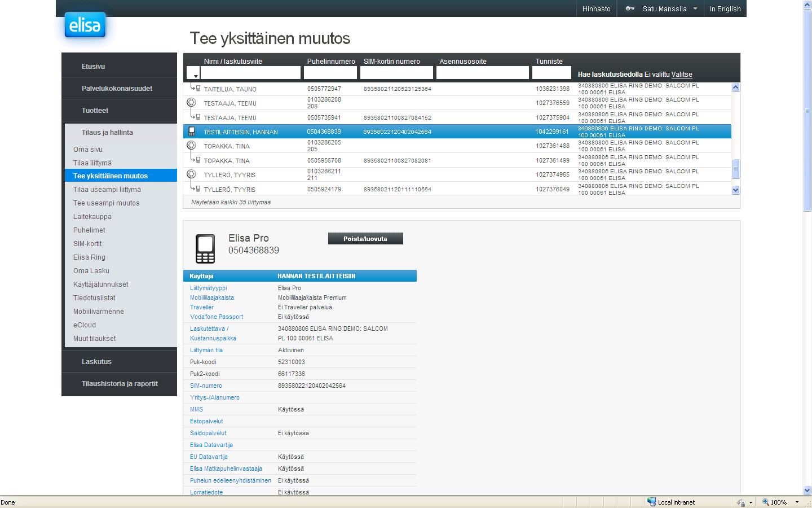Open the Vodafone Passport detail link
Viewport: 812px width, 508px height.
[217, 317]
